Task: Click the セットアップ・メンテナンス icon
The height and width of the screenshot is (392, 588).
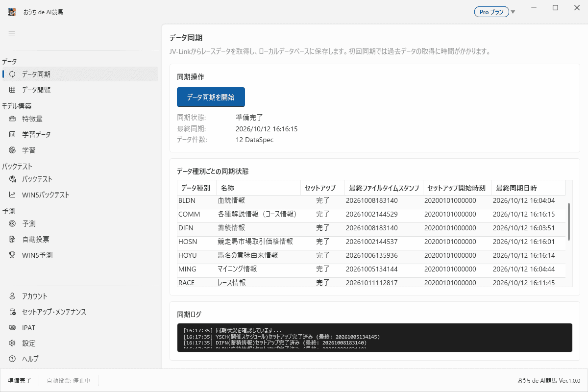Action: pos(12,312)
